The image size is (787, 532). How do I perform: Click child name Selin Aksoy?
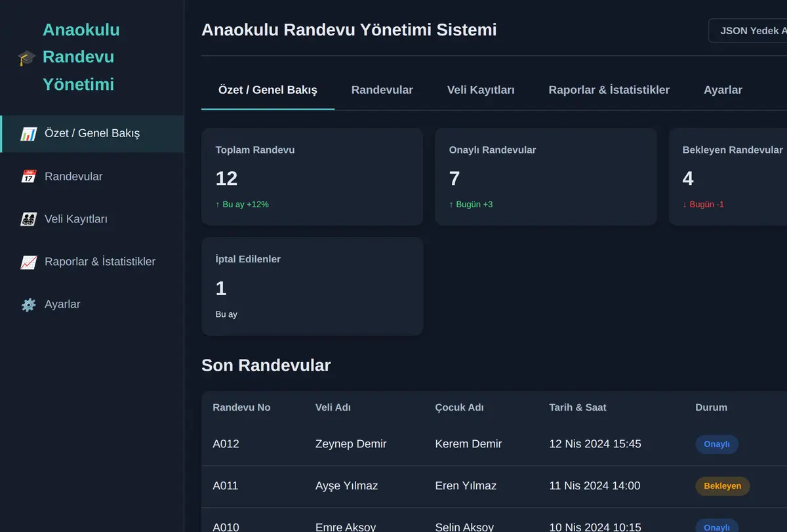[x=464, y=527]
